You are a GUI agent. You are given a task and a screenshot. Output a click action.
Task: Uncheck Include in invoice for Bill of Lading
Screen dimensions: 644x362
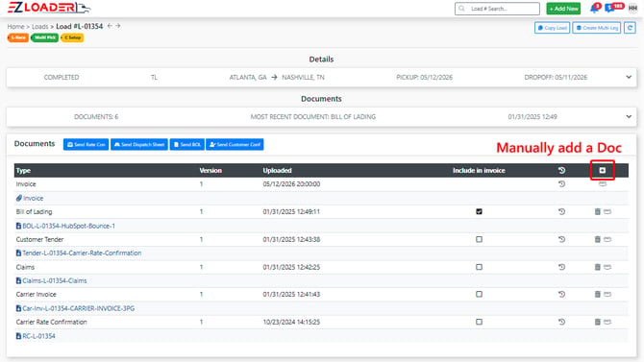tap(479, 212)
